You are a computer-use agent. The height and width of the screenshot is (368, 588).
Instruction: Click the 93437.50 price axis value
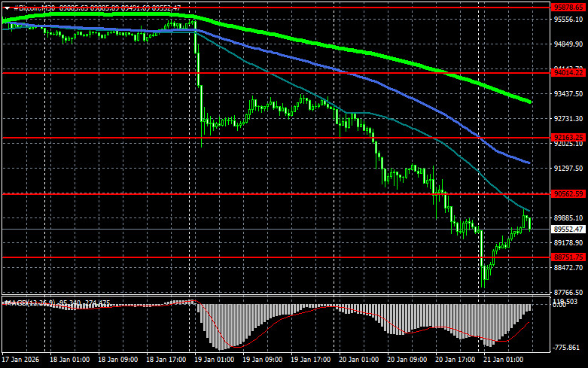[x=568, y=94]
